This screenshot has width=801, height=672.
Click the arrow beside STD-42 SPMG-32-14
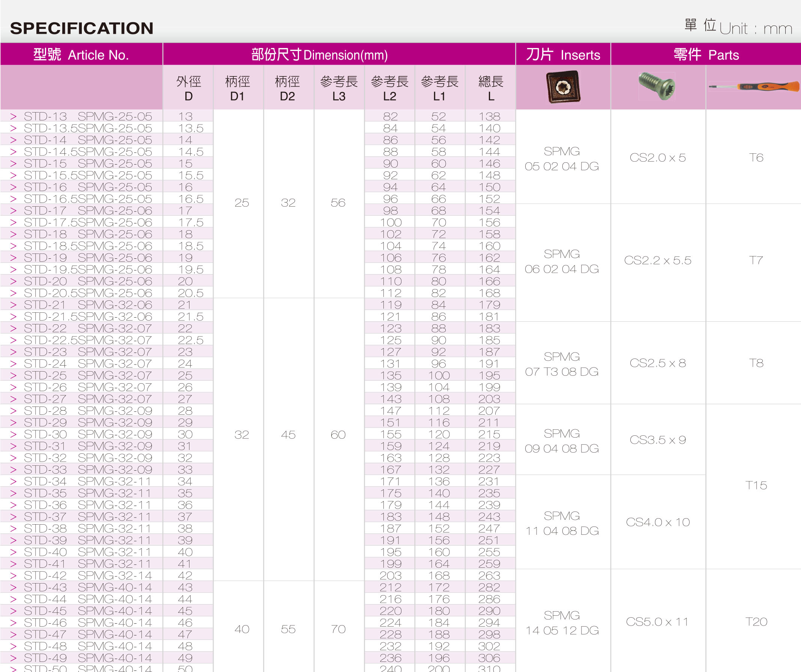pos(14,576)
